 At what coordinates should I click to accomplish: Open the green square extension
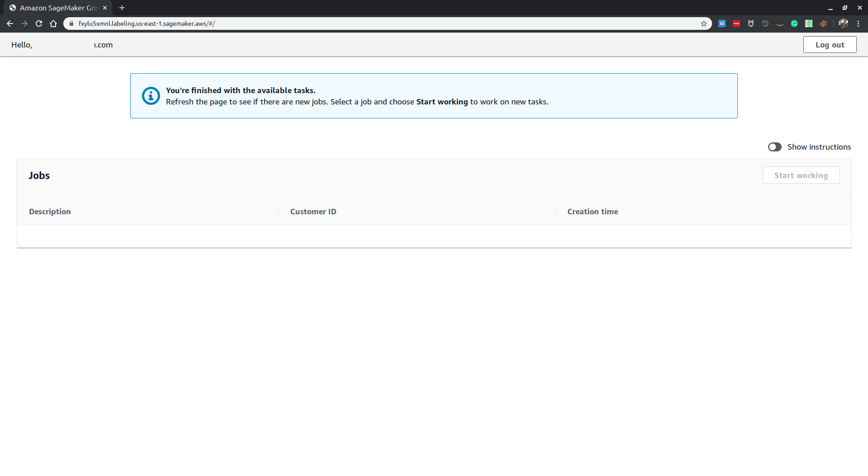tap(809, 24)
